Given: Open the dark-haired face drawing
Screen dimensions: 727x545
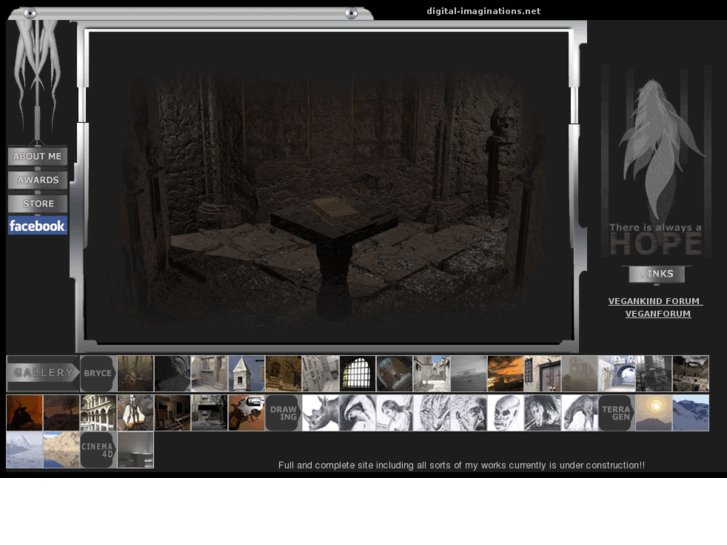Looking at the screenshot, I should point(542,413).
